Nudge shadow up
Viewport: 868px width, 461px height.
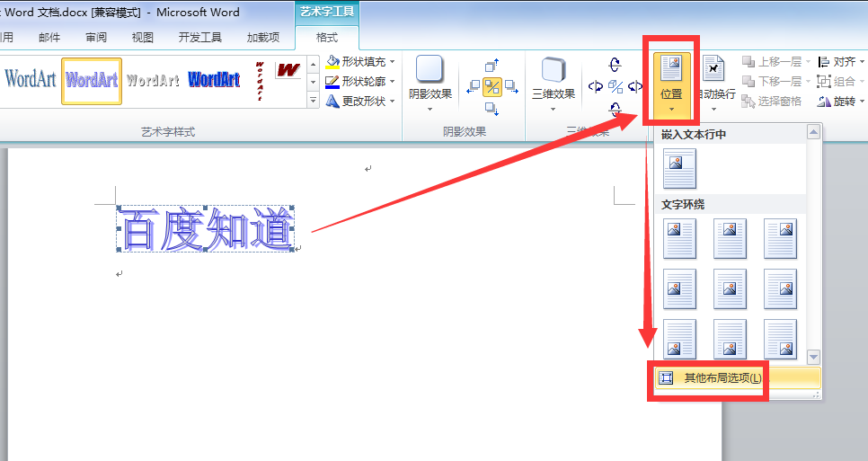click(x=492, y=66)
